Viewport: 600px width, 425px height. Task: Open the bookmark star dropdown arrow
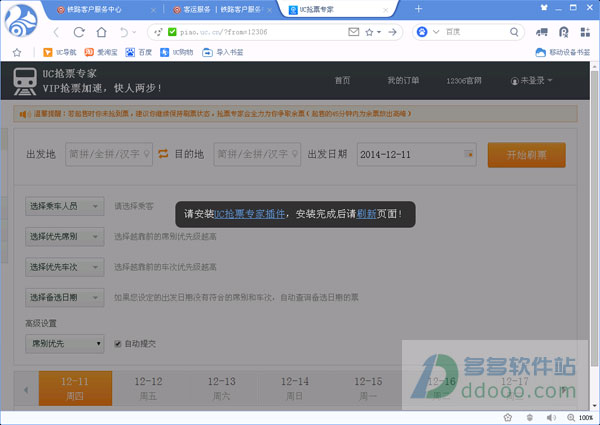coord(379,32)
